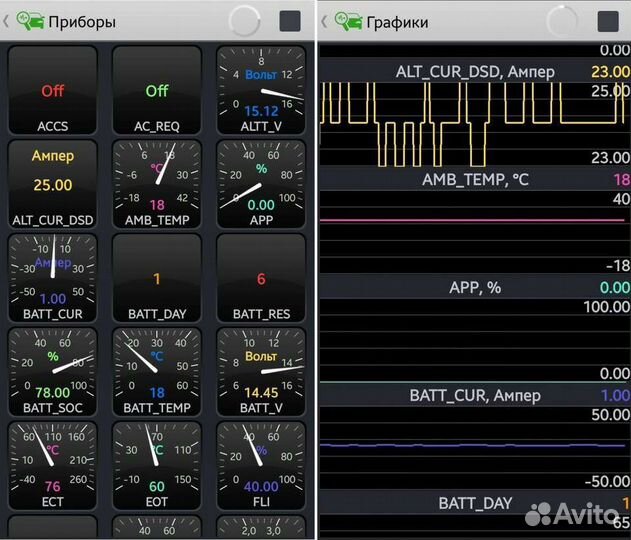Image resolution: width=631 pixels, height=540 pixels.
Task: Click the back chevron left of Приборы
Action: click(x=8, y=21)
